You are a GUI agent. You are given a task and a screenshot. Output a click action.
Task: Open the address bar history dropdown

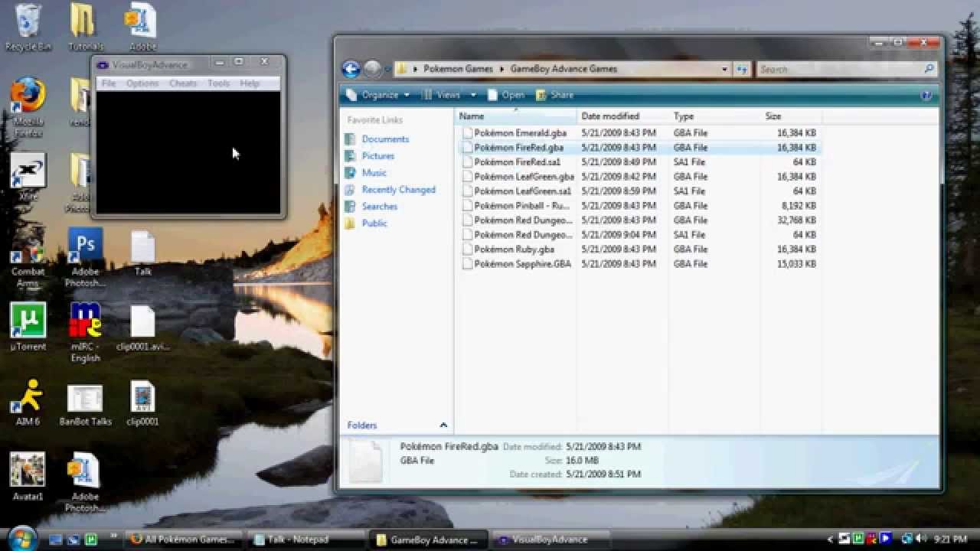click(x=724, y=69)
